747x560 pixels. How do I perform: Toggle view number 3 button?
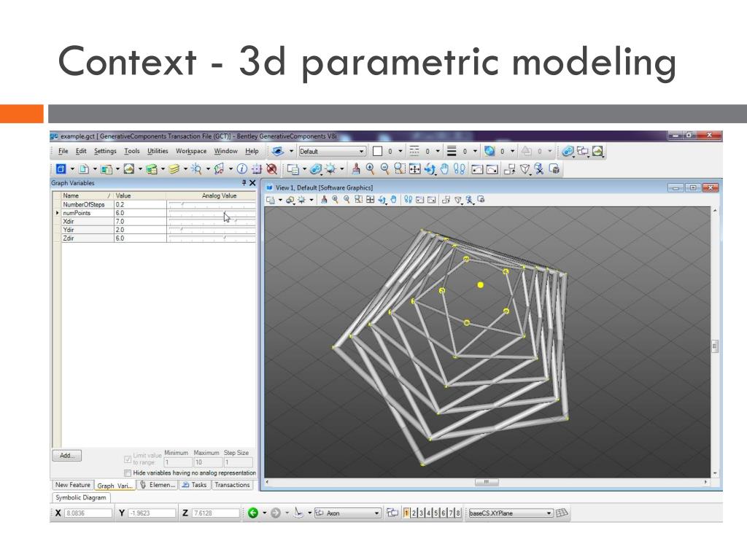point(421,513)
